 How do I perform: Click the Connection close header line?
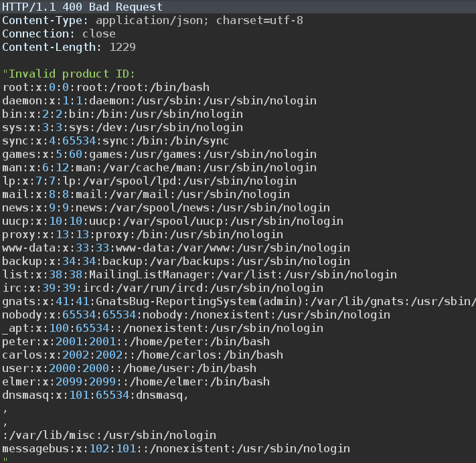click(59, 34)
